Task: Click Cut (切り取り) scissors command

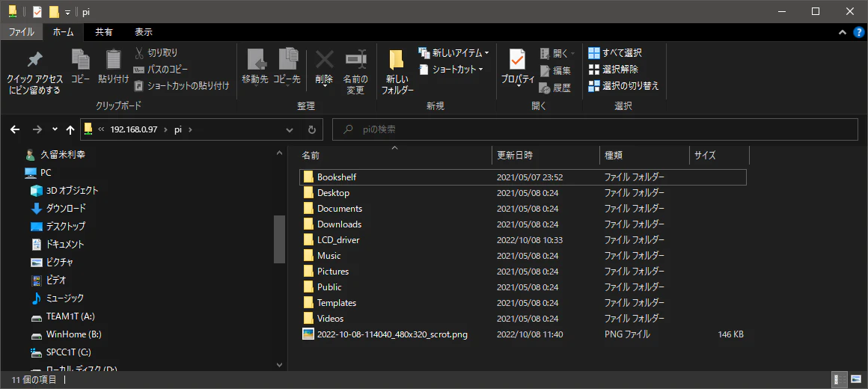Action: click(x=156, y=52)
